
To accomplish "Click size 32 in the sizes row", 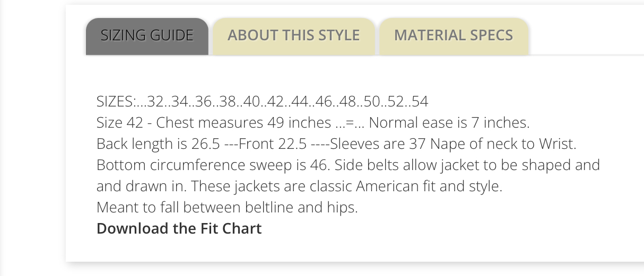I will (155, 102).
